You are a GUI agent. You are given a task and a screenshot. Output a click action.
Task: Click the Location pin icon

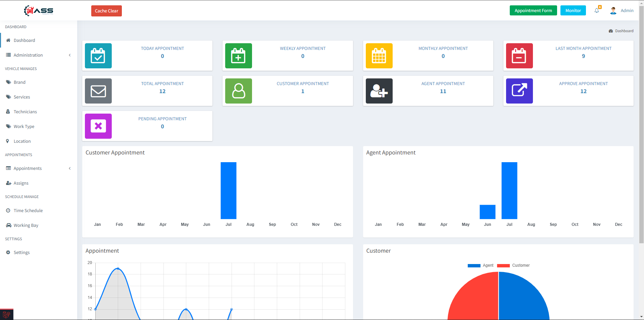click(7, 141)
